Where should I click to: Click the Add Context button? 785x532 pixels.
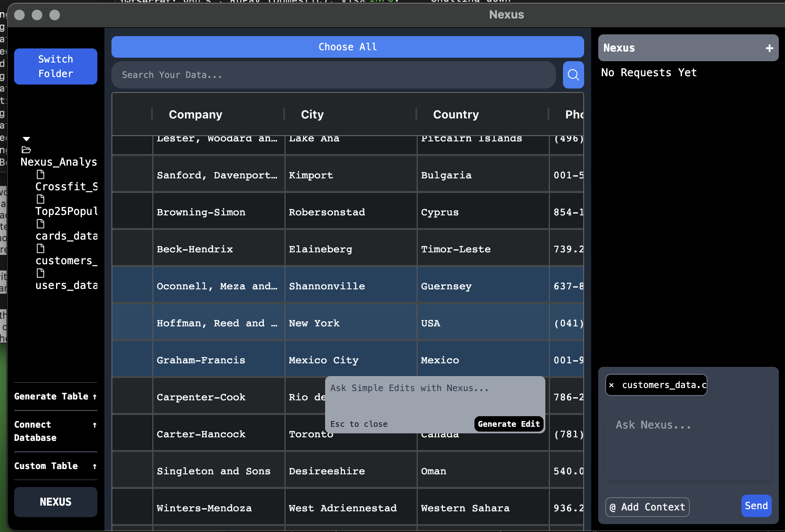point(648,507)
